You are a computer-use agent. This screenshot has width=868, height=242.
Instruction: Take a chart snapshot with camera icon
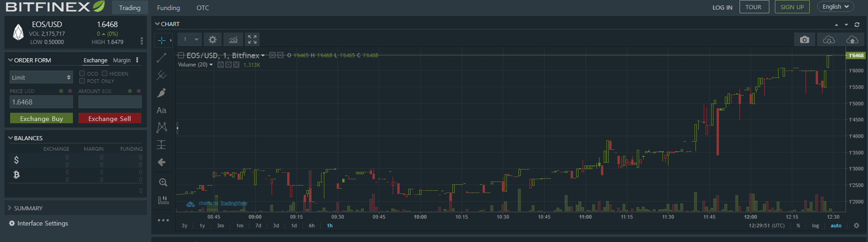[805, 40]
